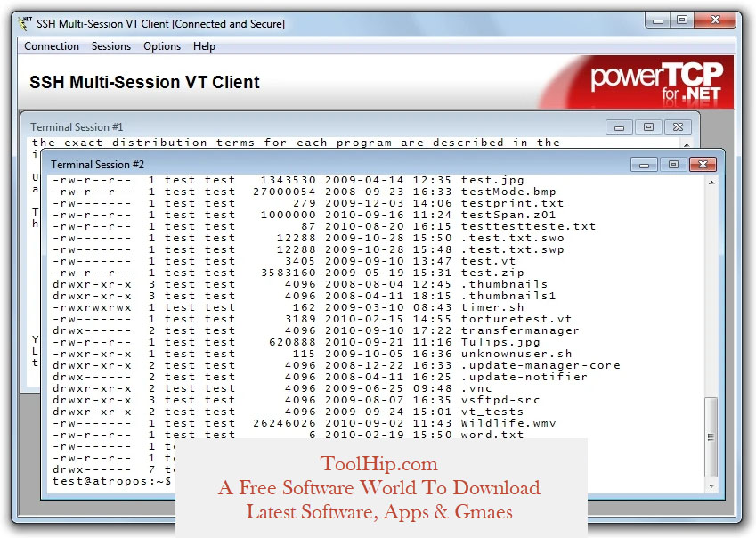Open the Options menu
This screenshot has width=756, height=538.
tap(162, 46)
